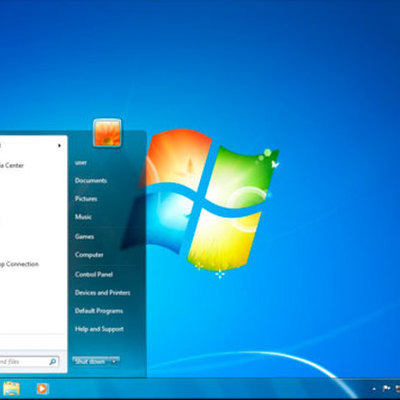The image size is (400, 400).
Task: Open Music from the Start menu
Action: pos(83,217)
